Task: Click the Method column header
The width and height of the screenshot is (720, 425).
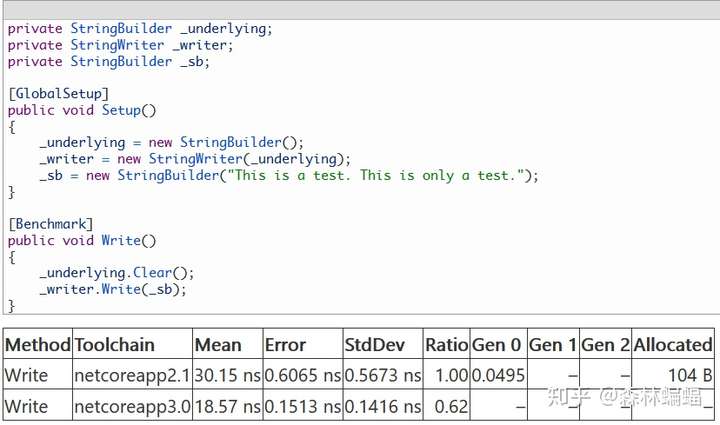Action: pyautogui.click(x=37, y=345)
